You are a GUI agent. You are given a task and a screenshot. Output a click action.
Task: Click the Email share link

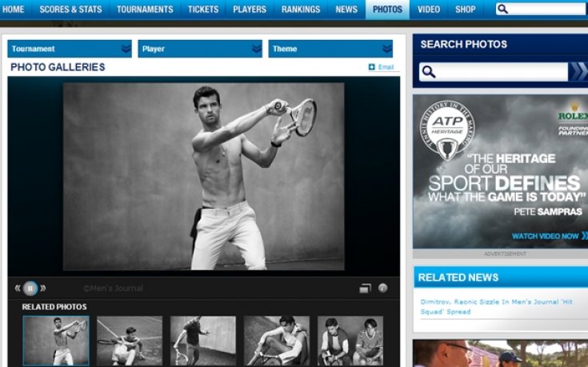(x=386, y=67)
